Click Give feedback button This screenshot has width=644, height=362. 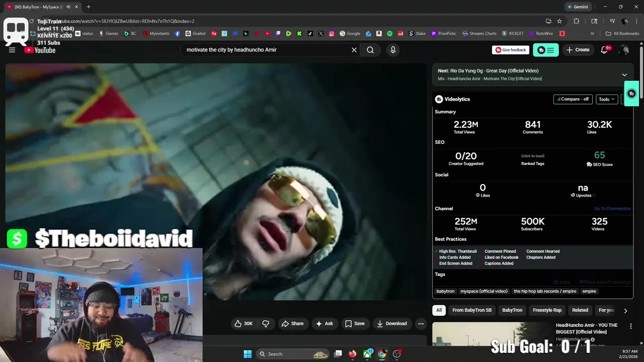(x=511, y=50)
